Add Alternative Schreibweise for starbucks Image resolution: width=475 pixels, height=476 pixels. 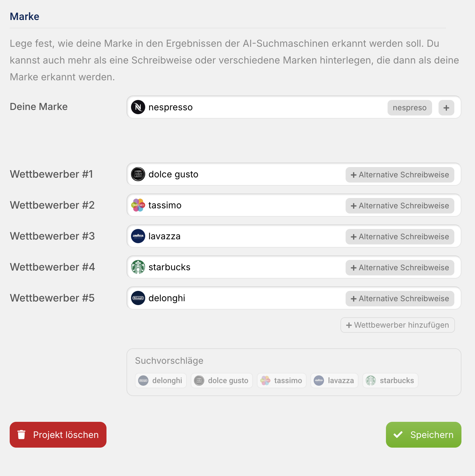point(400,268)
